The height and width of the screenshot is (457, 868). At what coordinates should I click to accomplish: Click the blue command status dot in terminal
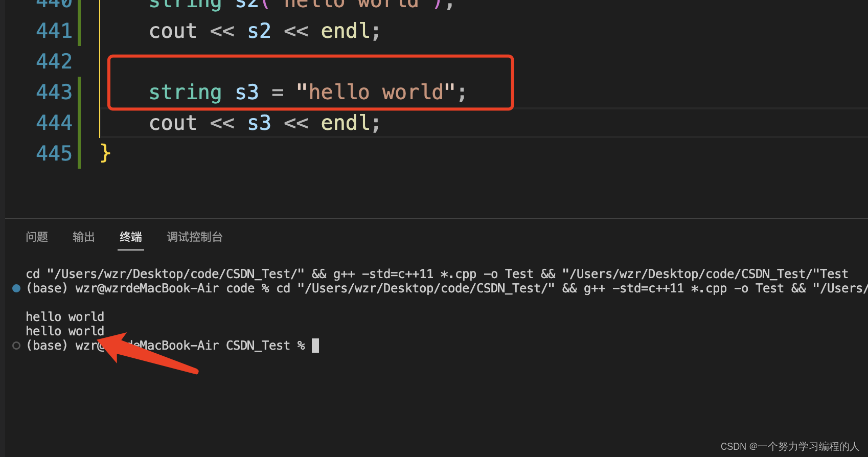[16, 288]
